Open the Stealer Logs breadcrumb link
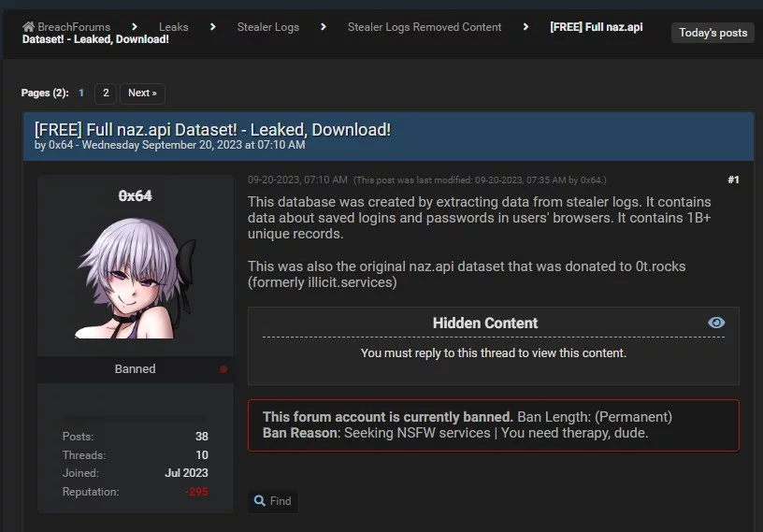763x532 pixels. (268, 27)
